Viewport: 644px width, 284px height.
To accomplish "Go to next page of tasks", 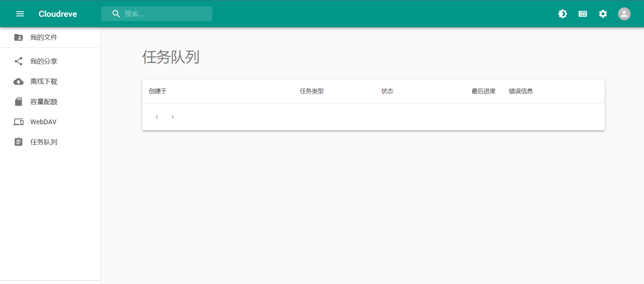I will coord(173,117).
